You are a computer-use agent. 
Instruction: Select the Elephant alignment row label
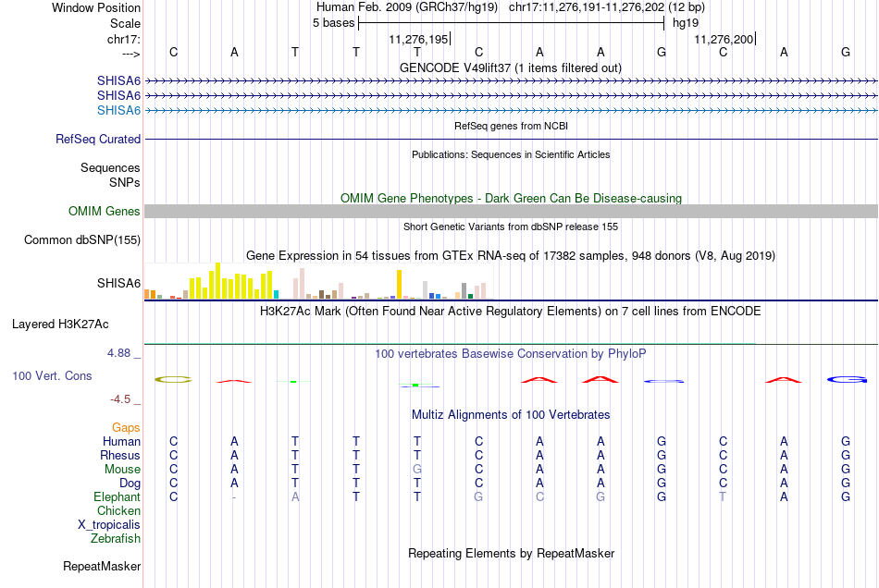(x=117, y=497)
